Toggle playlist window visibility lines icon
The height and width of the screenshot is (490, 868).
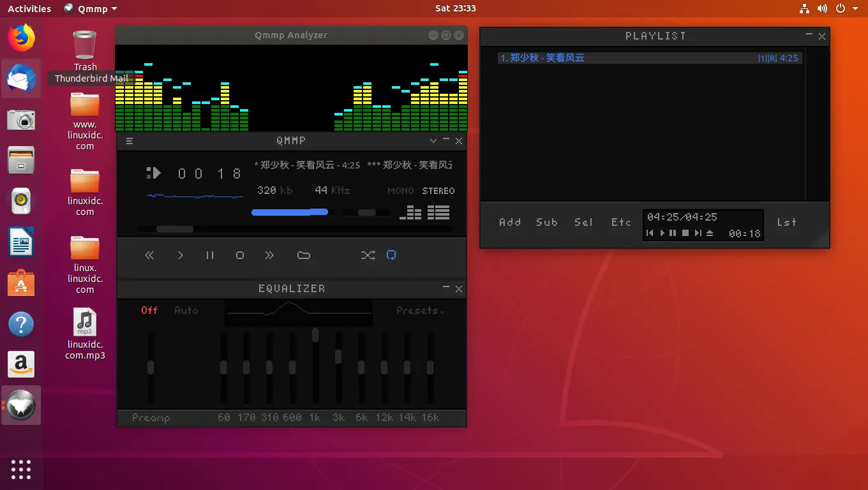point(438,212)
